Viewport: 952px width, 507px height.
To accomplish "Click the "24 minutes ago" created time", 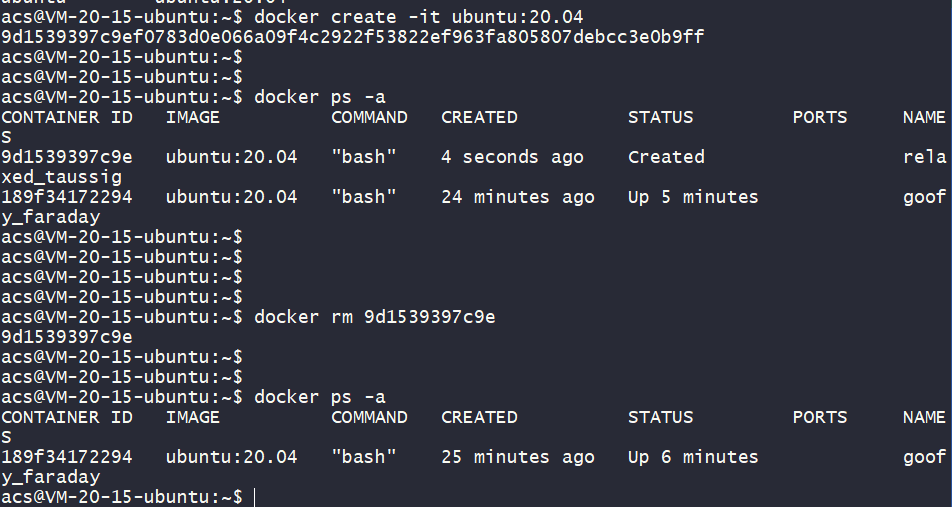I will (518, 197).
